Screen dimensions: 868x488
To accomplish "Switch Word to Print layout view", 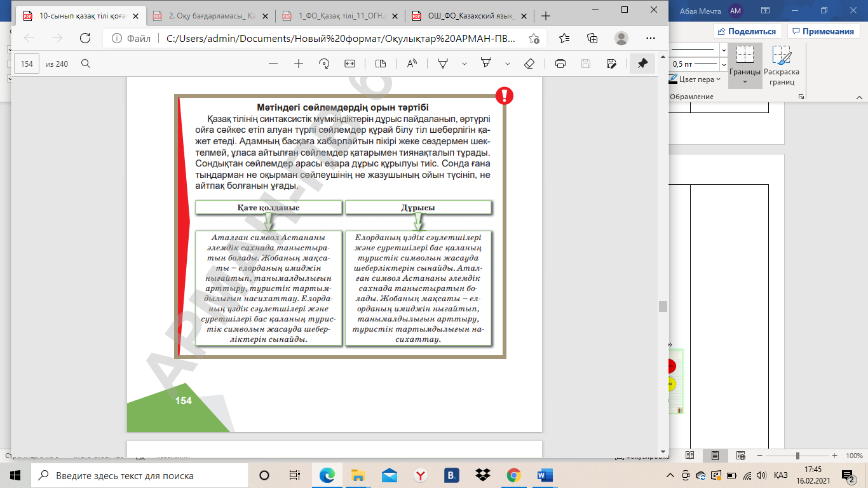I will pyautogui.click(x=715, y=456).
